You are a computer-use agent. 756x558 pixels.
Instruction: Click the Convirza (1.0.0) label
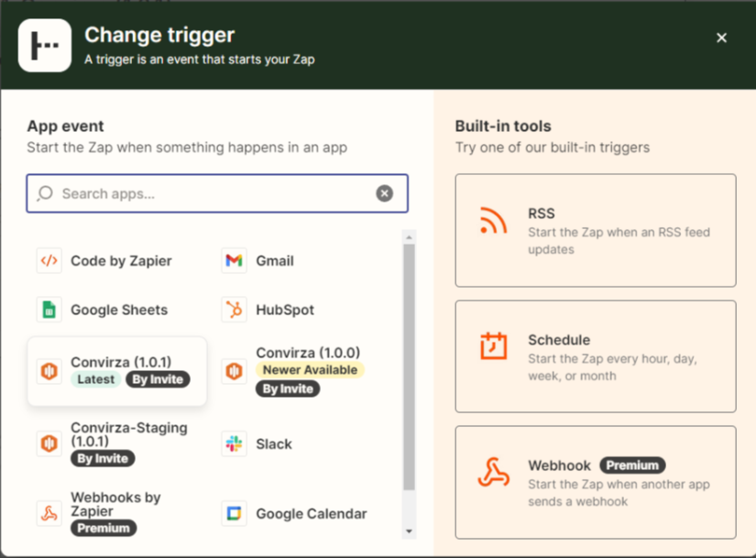[x=308, y=353]
